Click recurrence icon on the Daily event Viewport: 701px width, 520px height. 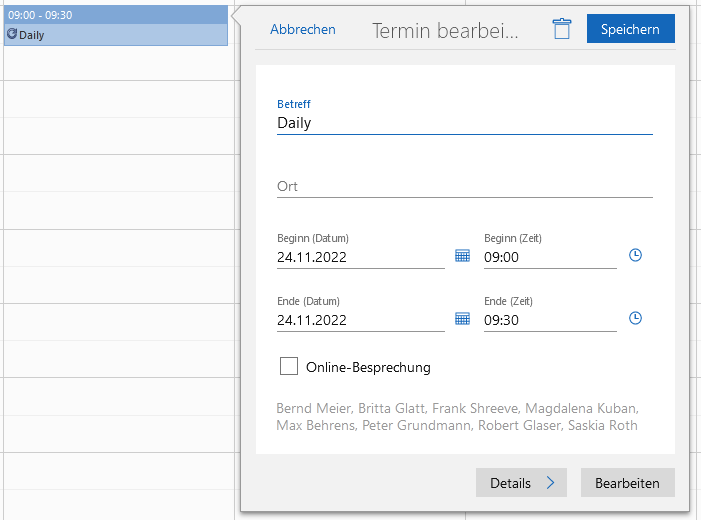coord(12,34)
